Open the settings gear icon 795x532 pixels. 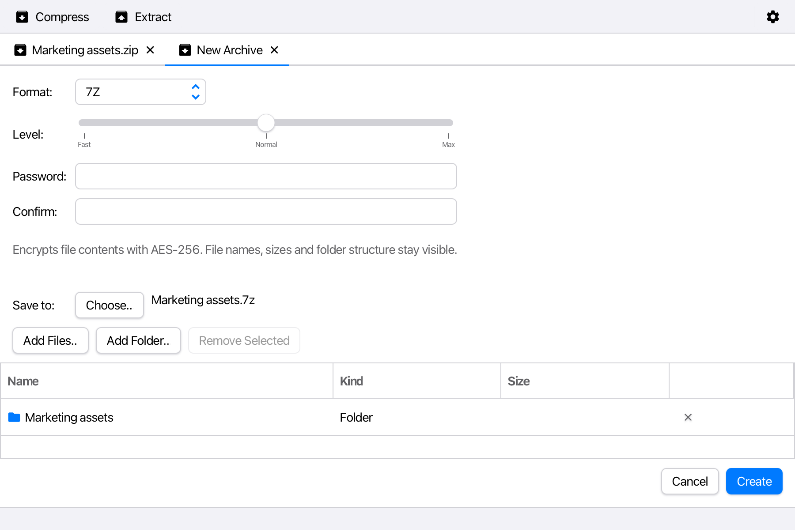tap(772, 17)
